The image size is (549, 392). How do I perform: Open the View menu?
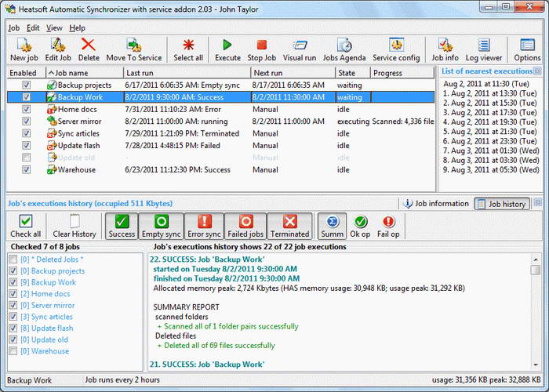(54, 28)
